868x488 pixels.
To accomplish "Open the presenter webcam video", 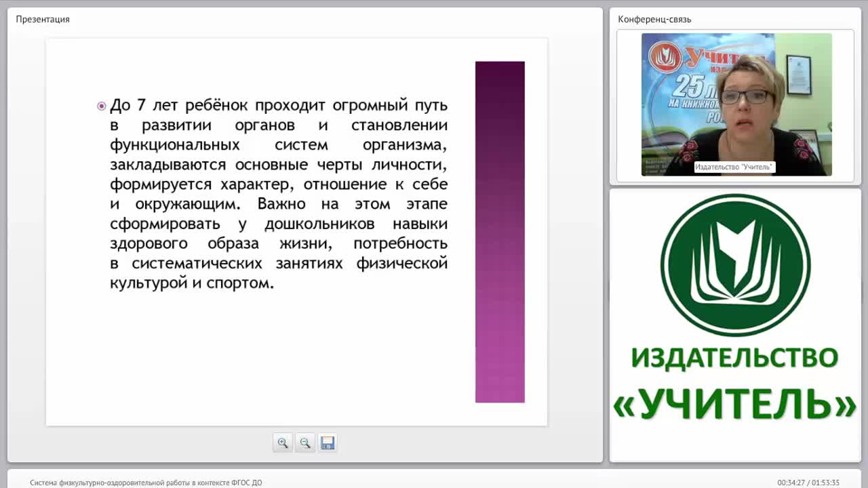I will tap(736, 104).
